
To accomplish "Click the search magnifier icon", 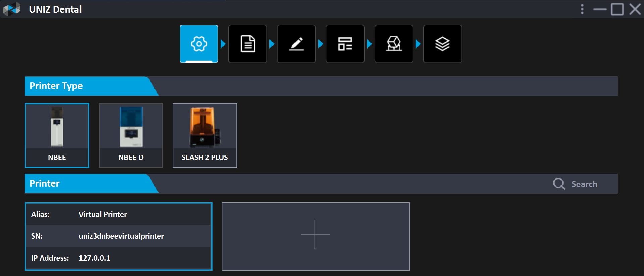I will click(559, 184).
